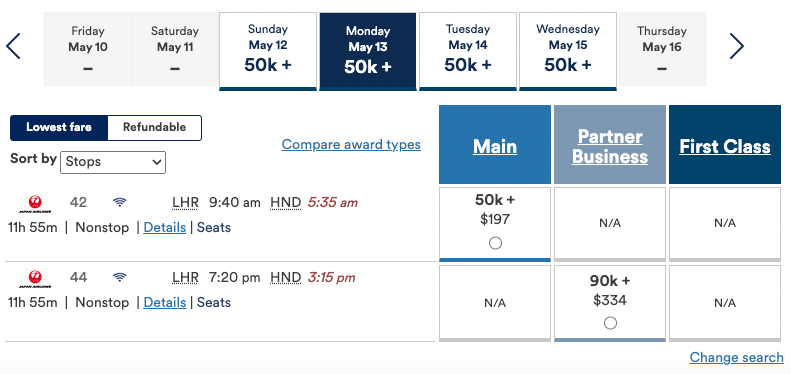Viewport: 791px width, 374px height.
Task: Choose the Sunday May 12 date tab
Action: [x=268, y=51]
